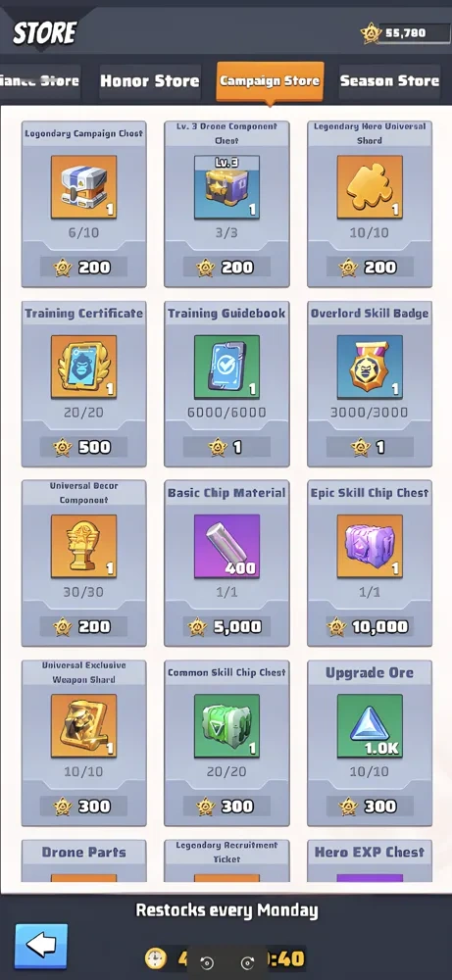Tap the Universal Decor Component trophy icon
The height and width of the screenshot is (980, 452).
(x=83, y=546)
